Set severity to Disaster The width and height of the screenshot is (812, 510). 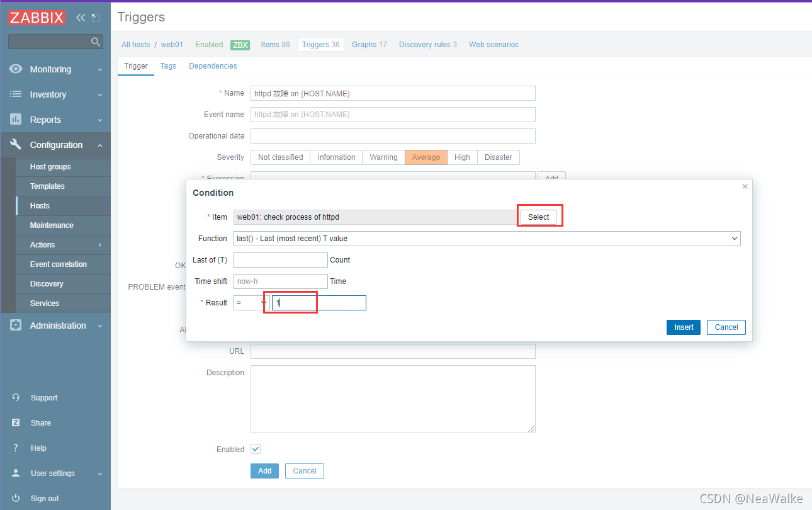point(499,157)
